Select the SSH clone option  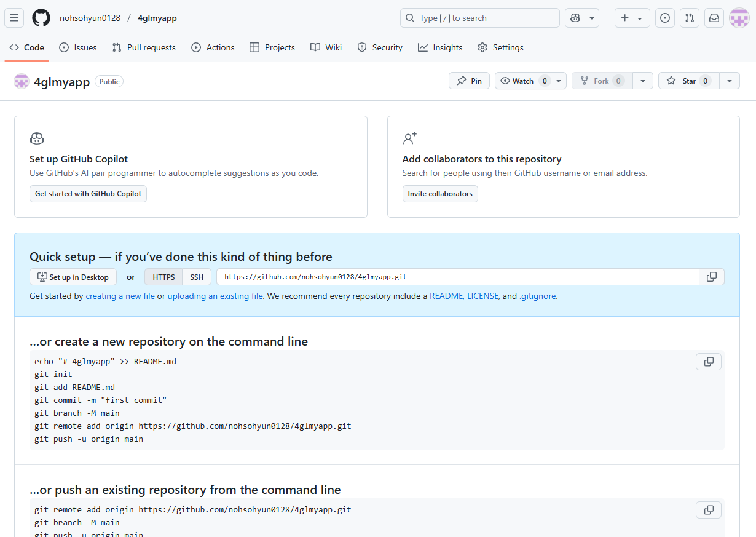[197, 277]
